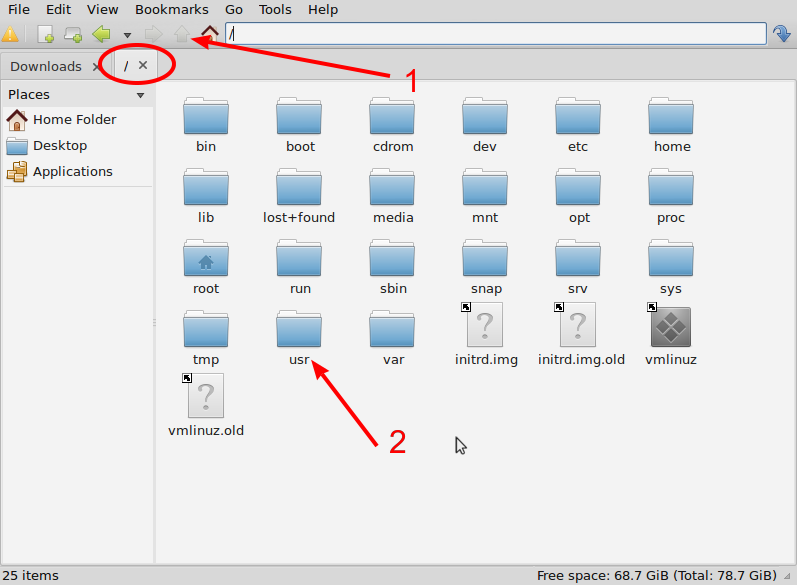Click the warning triangle icon in toolbar
This screenshot has width=797, height=585.
10,35
